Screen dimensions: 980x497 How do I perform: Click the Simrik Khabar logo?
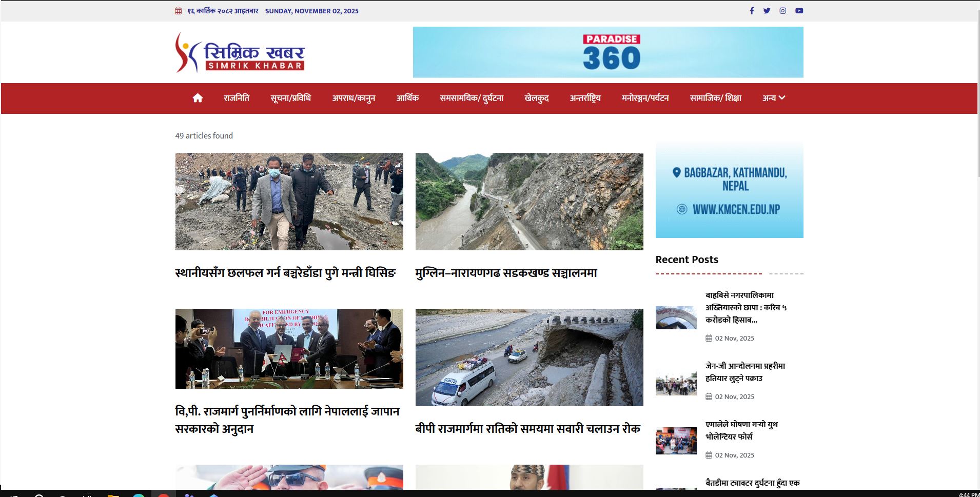240,52
